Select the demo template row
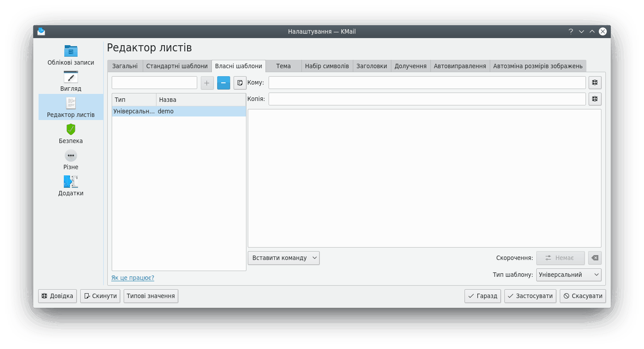Screen dimensions: 644x349 pos(179,112)
